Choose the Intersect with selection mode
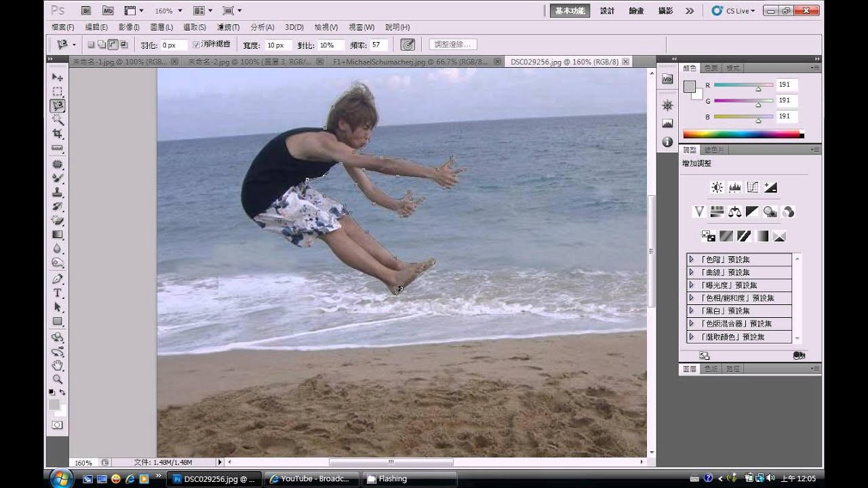 125,45
